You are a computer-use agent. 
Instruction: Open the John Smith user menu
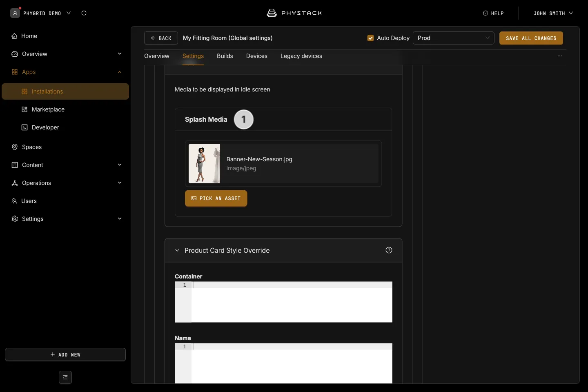[553, 13]
